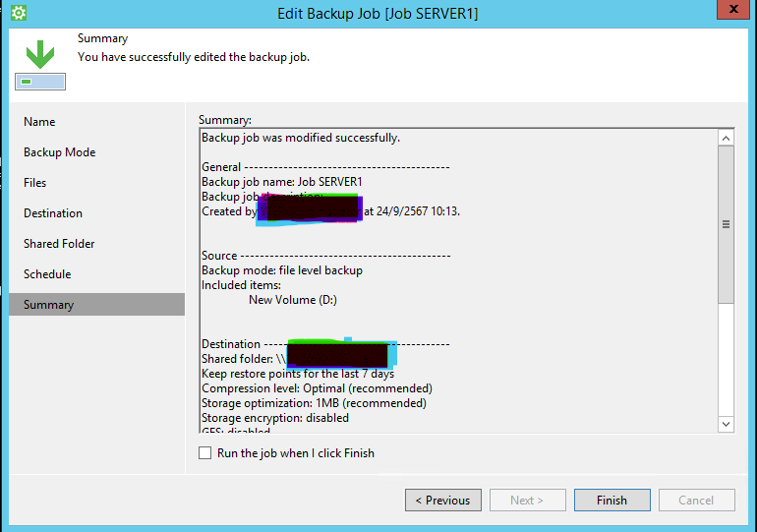Click the Finish button

611,501
